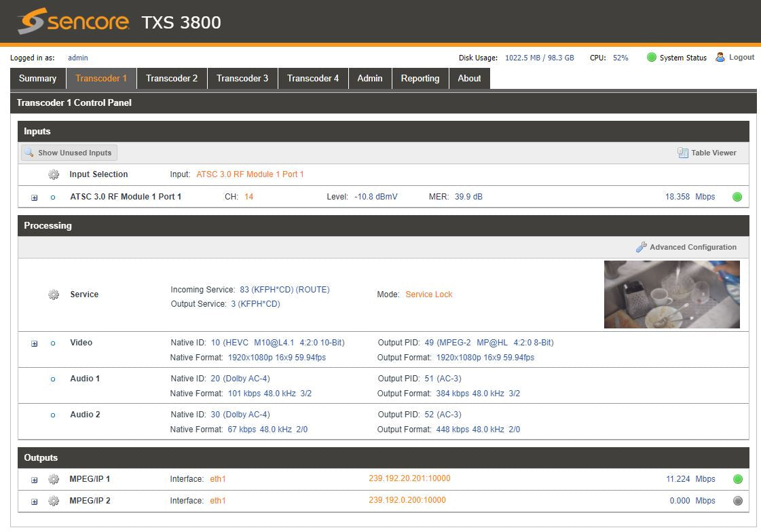The image size is (761, 532).
Task: Click the Service Lock mode value
Action: tap(428, 294)
